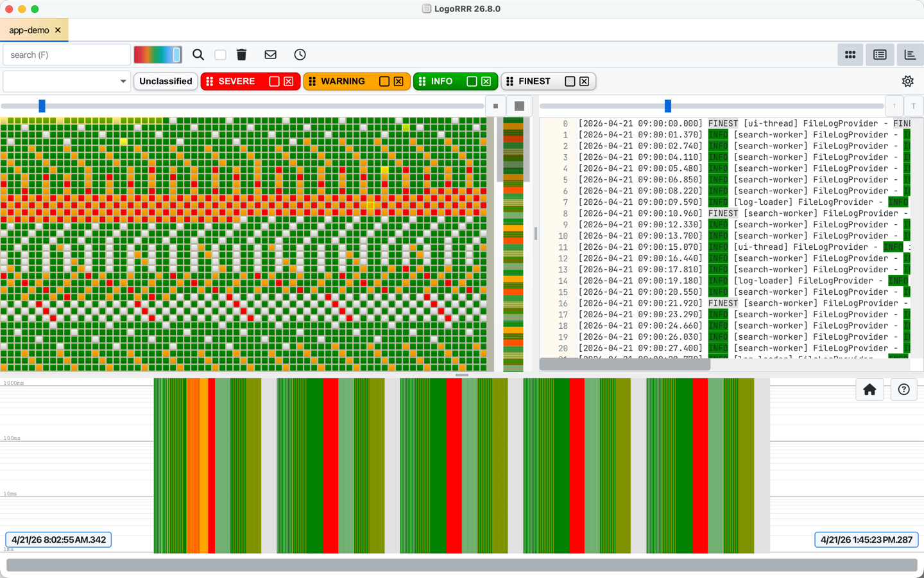Image resolution: width=924 pixels, height=578 pixels.
Task: Click the timeline bottom horizontal scrollbar
Action: tap(461, 565)
